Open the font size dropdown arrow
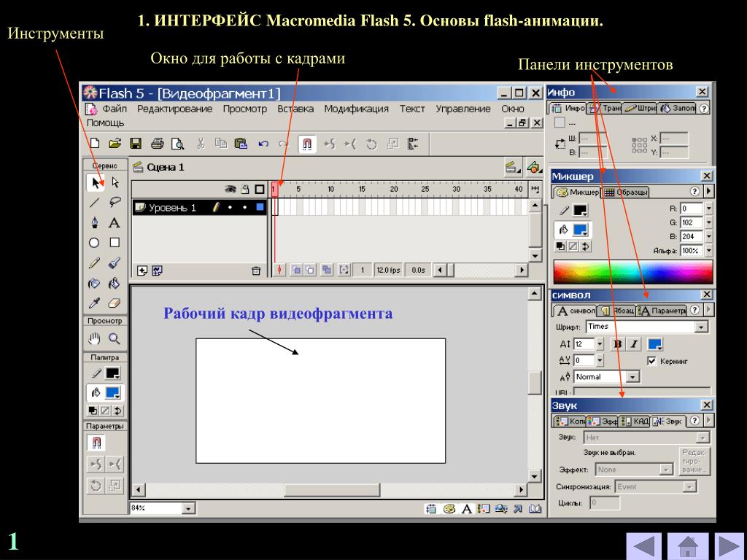Screen dimensions: 747x560 pyautogui.click(x=600, y=344)
